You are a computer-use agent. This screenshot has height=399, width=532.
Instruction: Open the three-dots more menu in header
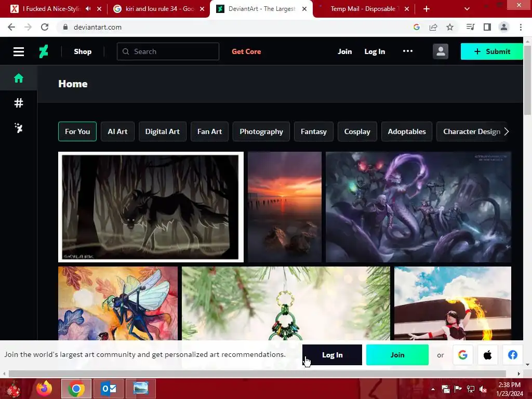point(407,51)
